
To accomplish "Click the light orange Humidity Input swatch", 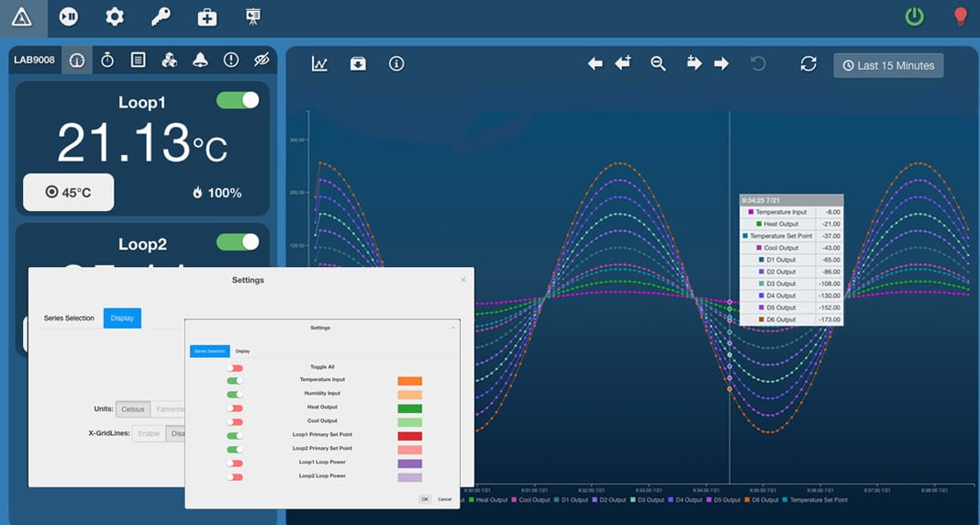I will click(x=410, y=395).
